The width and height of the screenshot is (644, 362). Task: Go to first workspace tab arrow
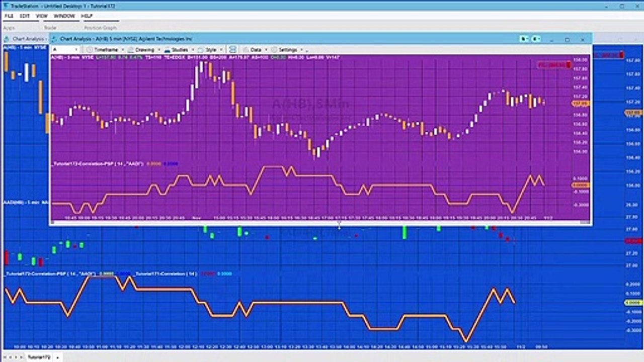pyautogui.click(x=6, y=357)
